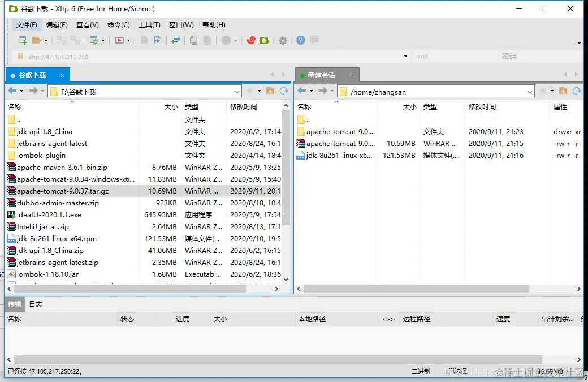Viewport: 588px width, 382px height.
Task: Click the copy documents toolbar icon
Action: (x=193, y=40)
